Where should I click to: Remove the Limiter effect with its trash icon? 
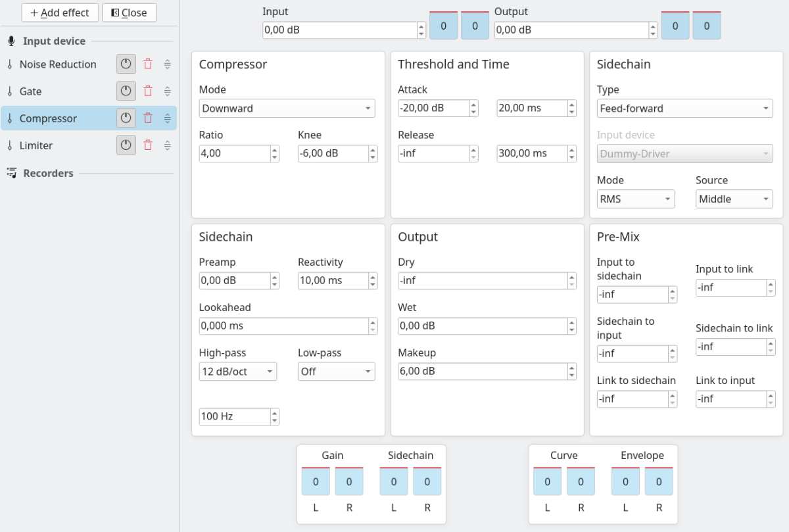[148, 145]
